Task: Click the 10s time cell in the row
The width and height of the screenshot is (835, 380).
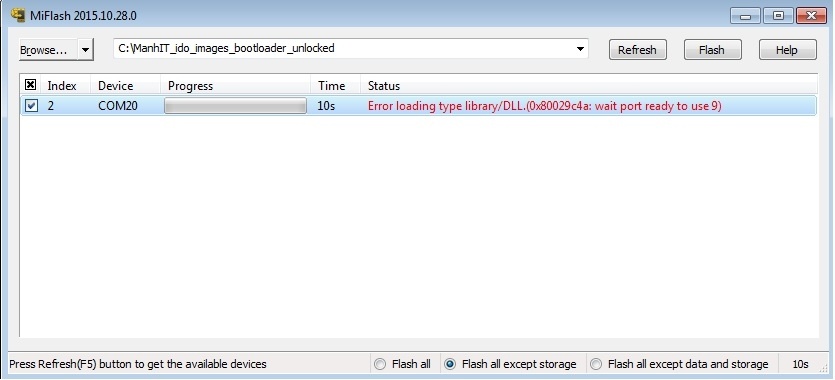Action: pyautogui.click(x=326, y=106)
